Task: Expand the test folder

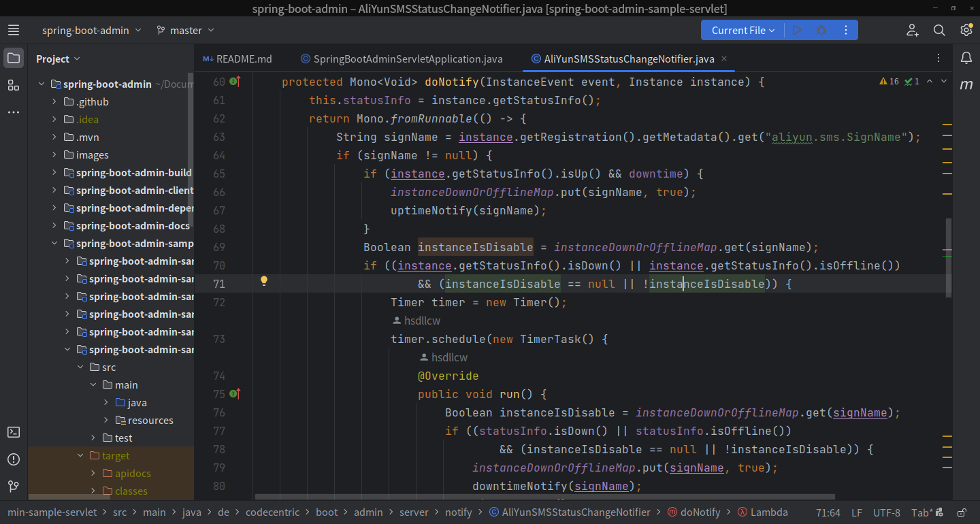Action: click(93, 438)
